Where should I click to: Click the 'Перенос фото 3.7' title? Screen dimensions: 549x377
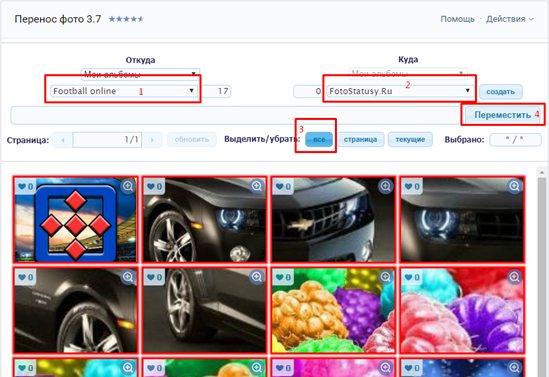[58, 19]
